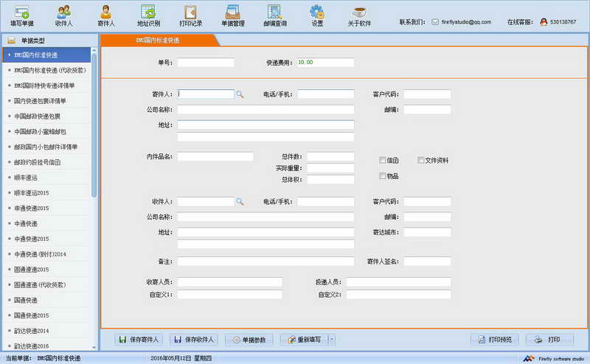Click the 寄达城市 field

tap(428, 232)
